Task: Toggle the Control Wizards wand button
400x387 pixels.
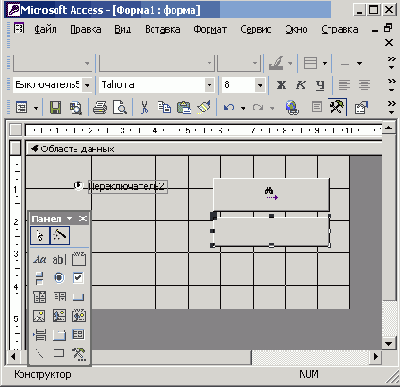Action: (60, 236)
